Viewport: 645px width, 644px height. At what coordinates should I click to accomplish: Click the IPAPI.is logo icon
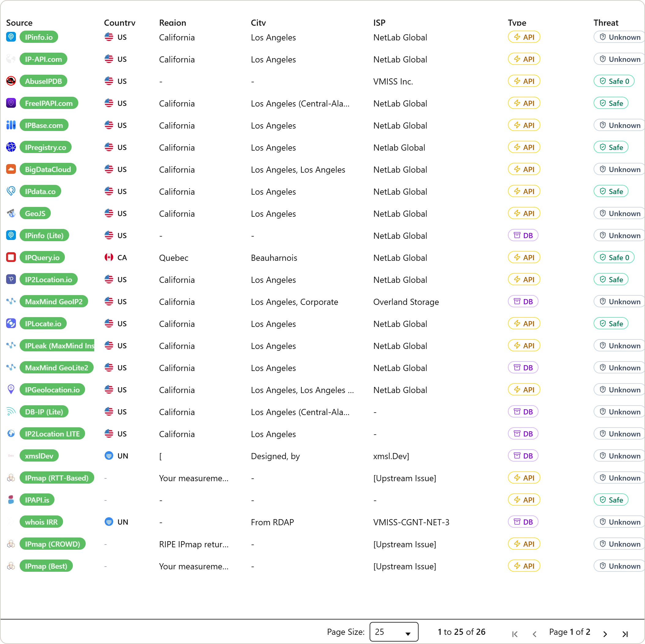(x=11, y=500)
